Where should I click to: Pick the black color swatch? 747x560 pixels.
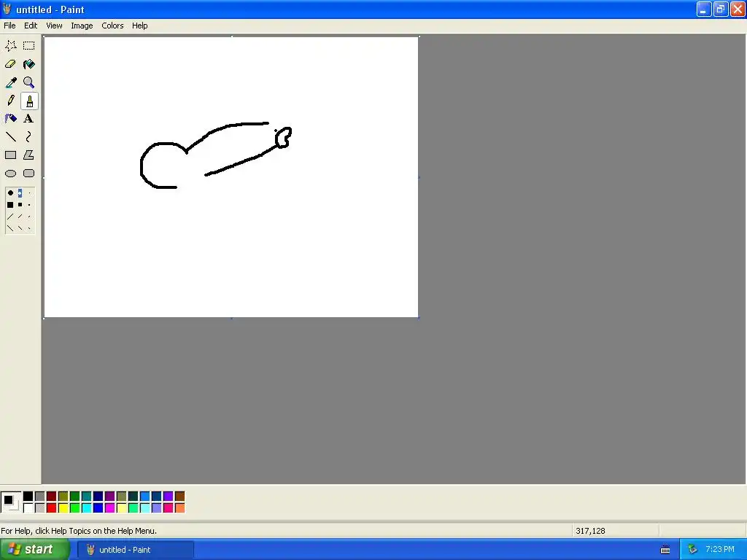click(28, 497)
